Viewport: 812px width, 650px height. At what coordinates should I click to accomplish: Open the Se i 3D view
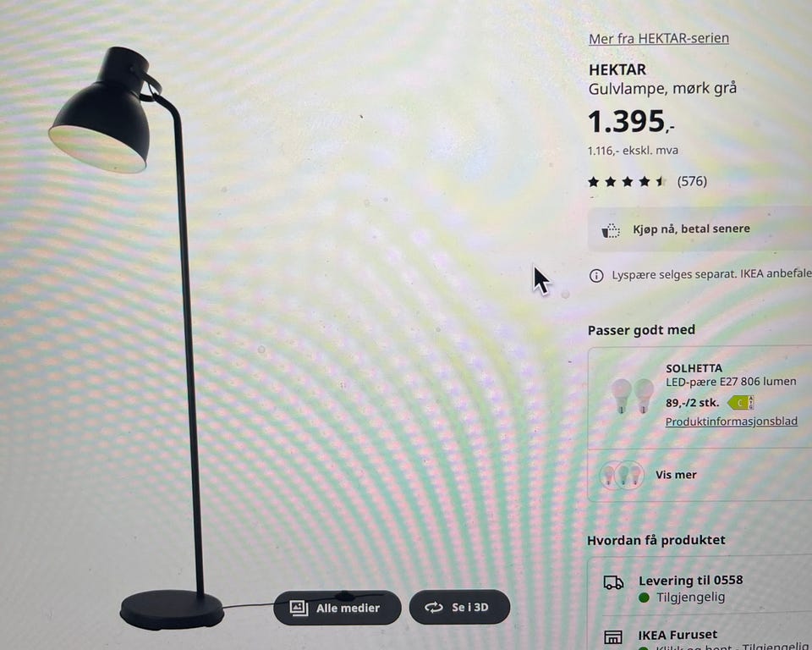(459, 607)
